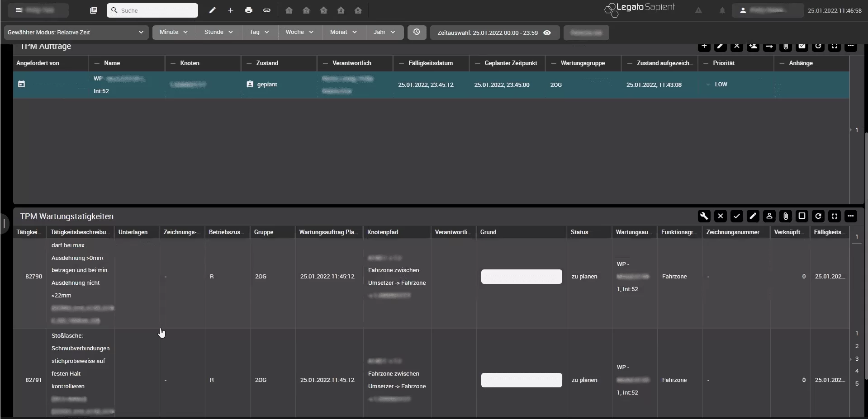Click the pencil edit icon in top bar
The height and width of the screenshot is (419, 868).
212,10
